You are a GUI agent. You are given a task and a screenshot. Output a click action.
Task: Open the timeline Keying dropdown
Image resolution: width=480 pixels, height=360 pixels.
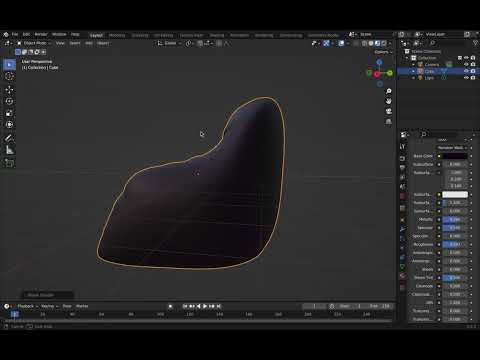click(x=49, y=306)
